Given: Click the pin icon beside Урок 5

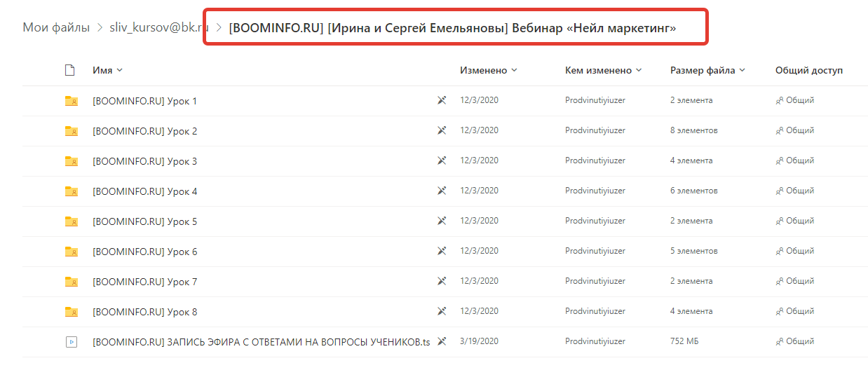Looking at the screenshot, I should point(442,221).
